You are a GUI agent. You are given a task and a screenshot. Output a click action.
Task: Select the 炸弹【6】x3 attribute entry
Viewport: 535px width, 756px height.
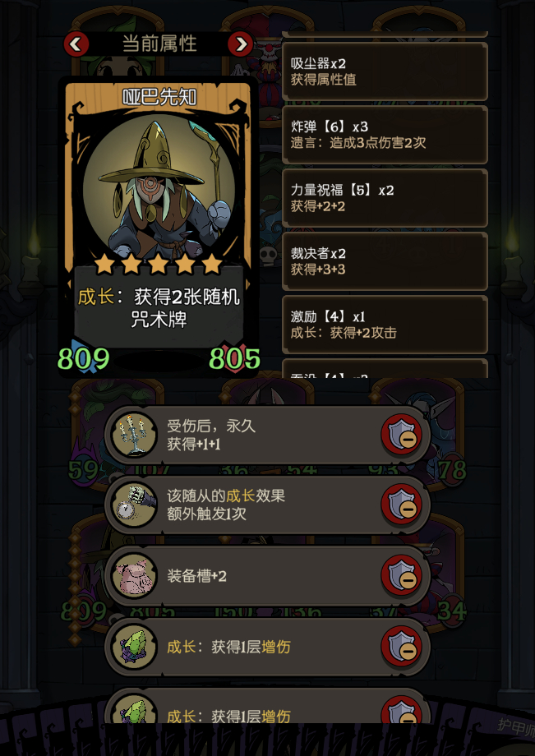point(385,135)
